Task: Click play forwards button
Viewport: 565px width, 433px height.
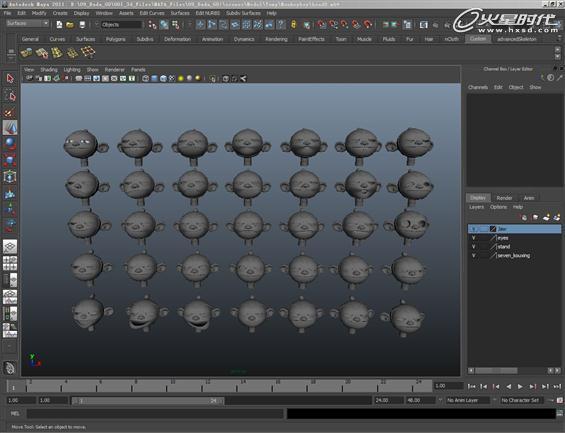Action: [x=520, y=386]
